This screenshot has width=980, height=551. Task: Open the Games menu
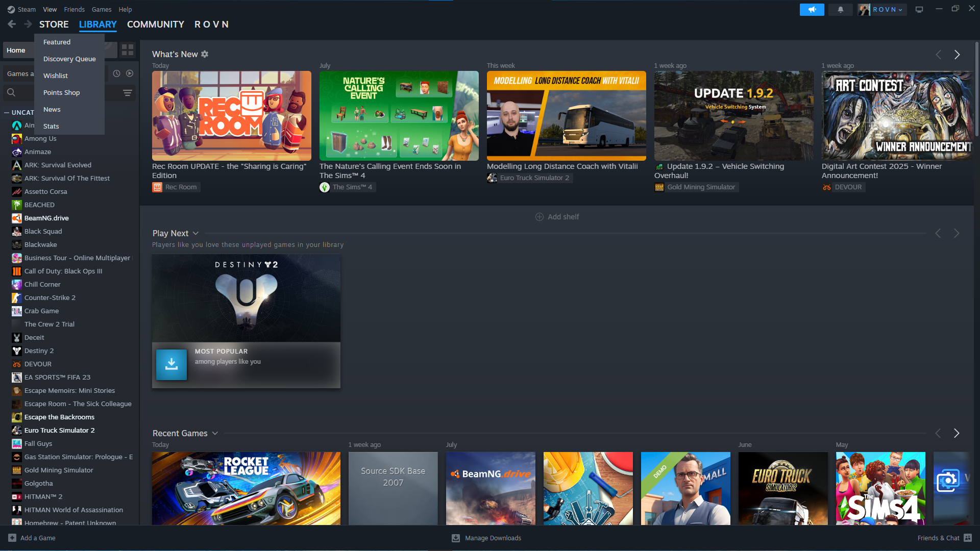[102, 9]
